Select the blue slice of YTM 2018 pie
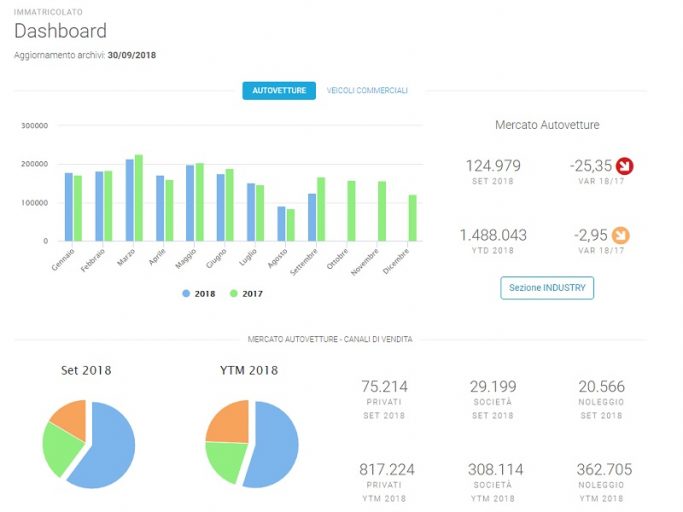The image size is (683, 512). [274, 444]
